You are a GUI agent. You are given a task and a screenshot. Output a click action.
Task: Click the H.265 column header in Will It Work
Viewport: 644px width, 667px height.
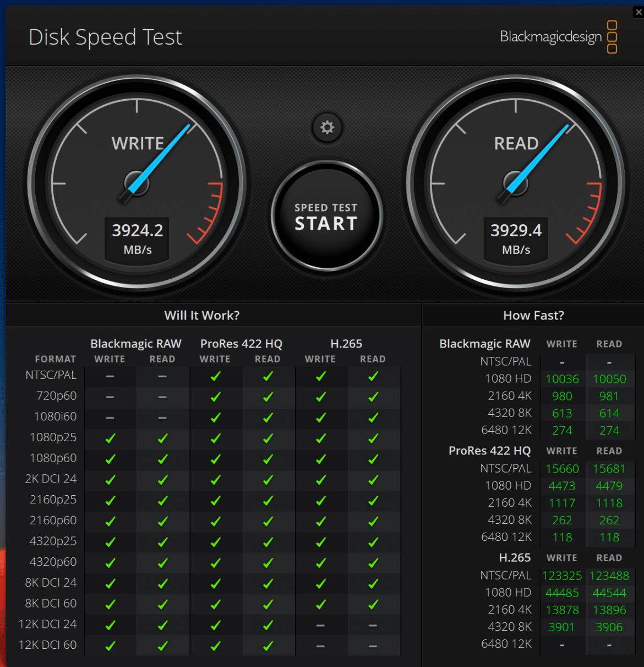(346, 344)
